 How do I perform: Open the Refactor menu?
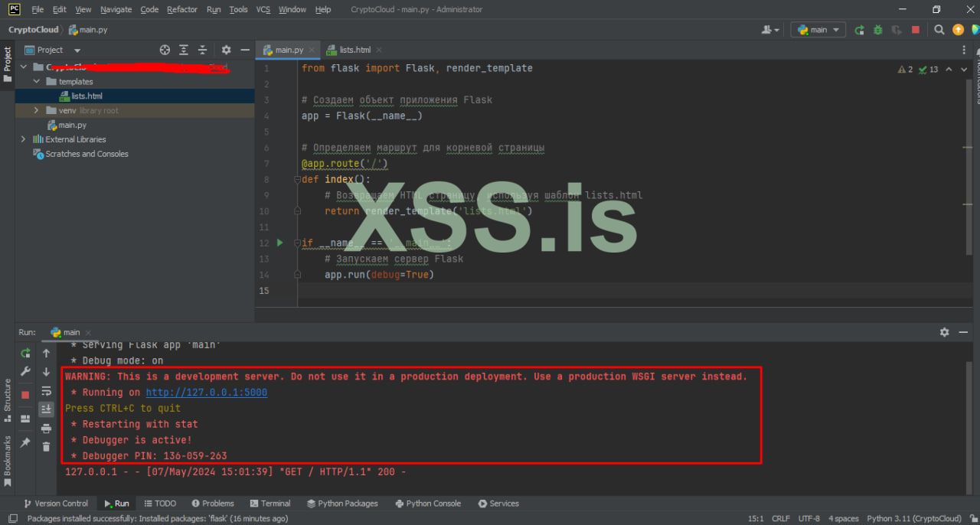coord(182,9)
